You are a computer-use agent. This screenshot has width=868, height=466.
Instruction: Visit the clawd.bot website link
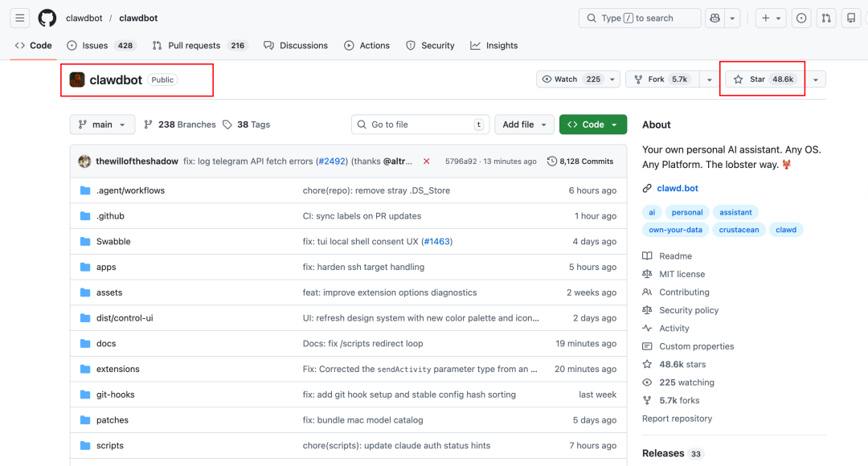(x=677, y=188)
